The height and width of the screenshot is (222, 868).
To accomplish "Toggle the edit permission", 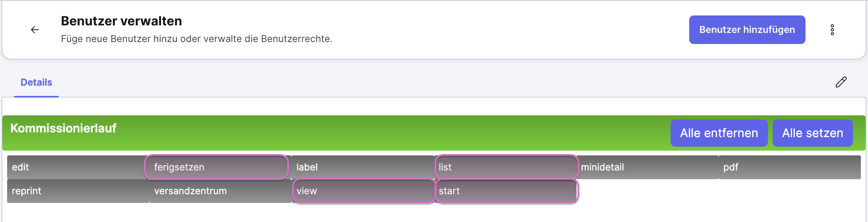I will pos(78,167).
